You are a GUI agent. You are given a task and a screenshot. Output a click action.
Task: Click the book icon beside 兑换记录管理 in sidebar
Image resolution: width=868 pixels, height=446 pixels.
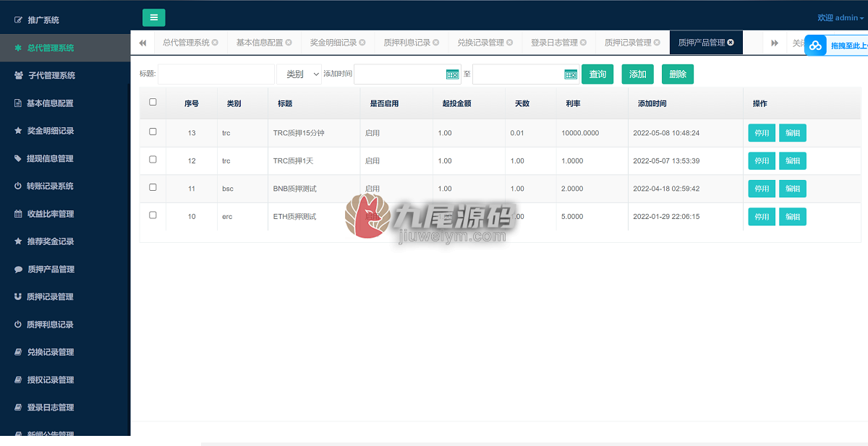[x=19, y=352]
